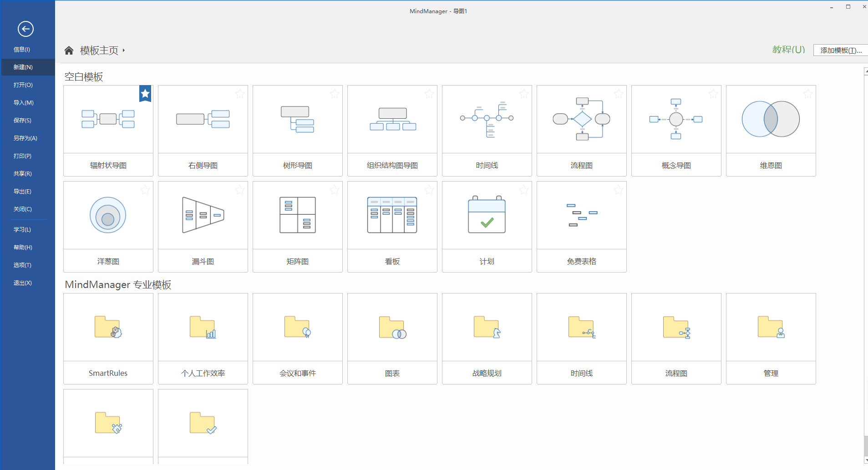Screen dimensions: 868x470
Task: Open the 概念导图 template
Action: pyautogui.click(x=676, y=131)
